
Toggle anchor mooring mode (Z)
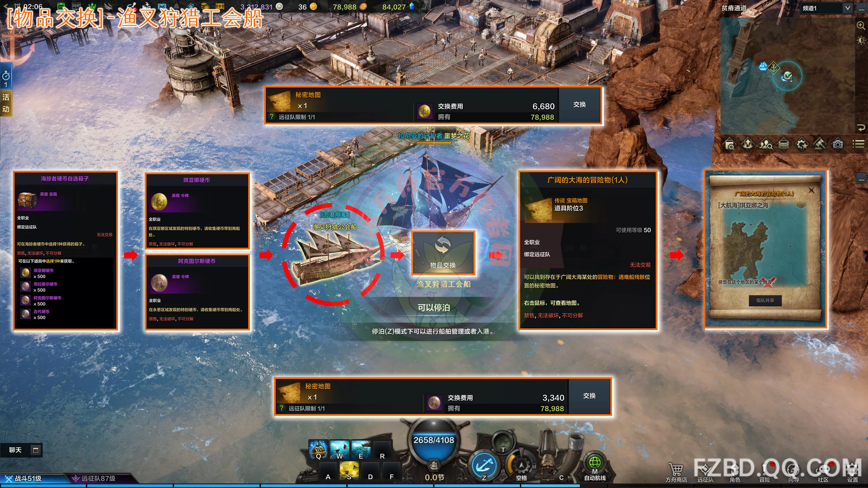coord(484,466)
